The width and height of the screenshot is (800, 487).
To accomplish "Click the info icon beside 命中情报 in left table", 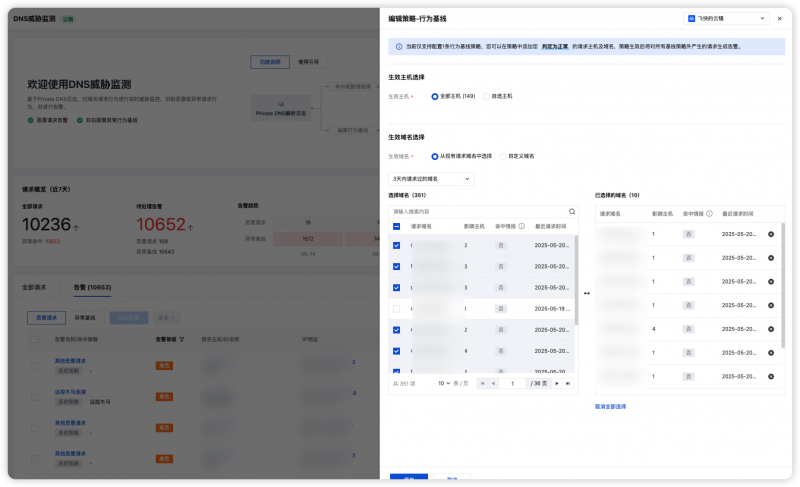I will coord(521,226).
